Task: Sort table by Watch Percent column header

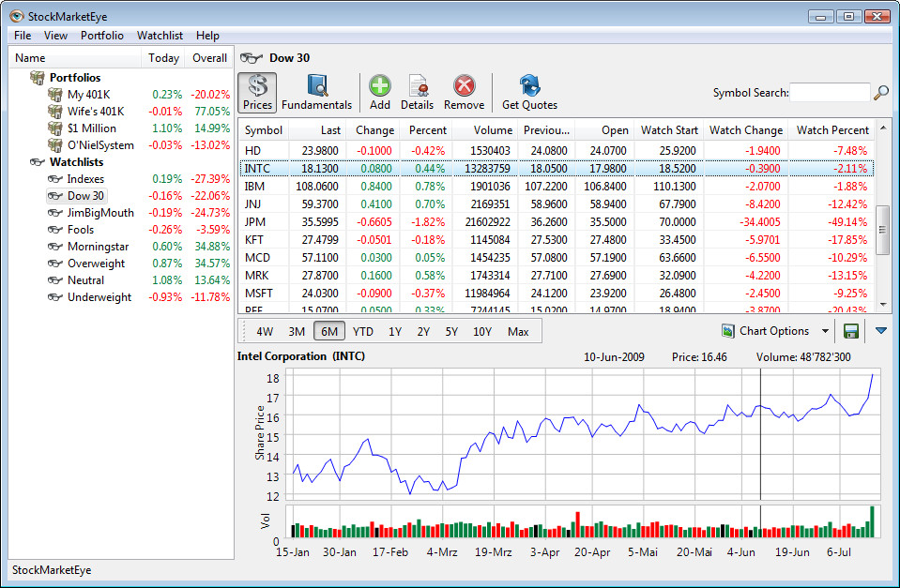Action: (831, 130)
